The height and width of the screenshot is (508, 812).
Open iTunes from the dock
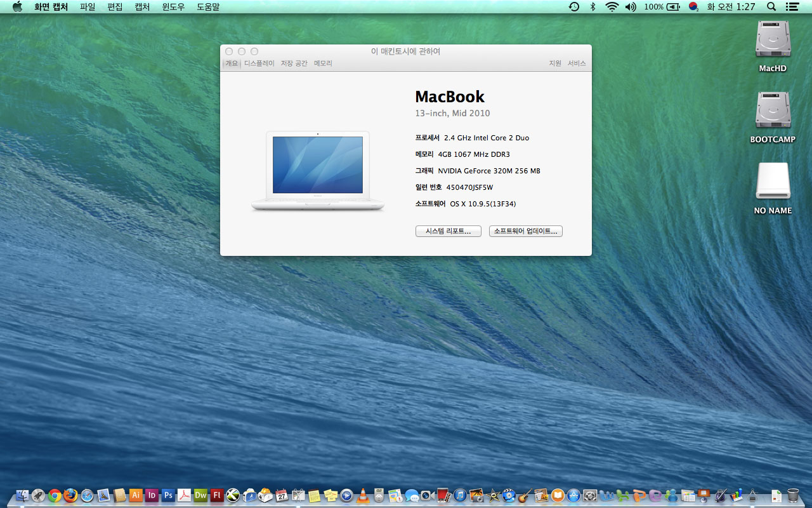pyautogui.click(x=460, y=495)
